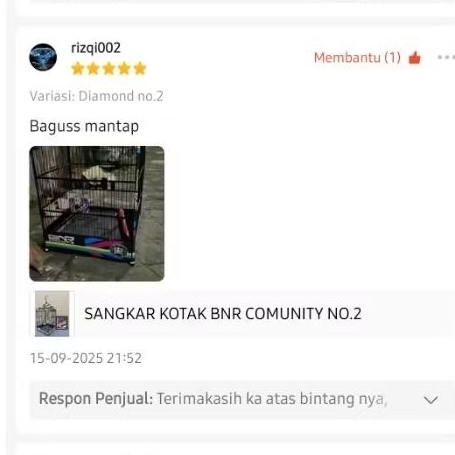Screen dimensions: 455x455
Task: Click the five-star rating row
Action: [x=109, y=68]
